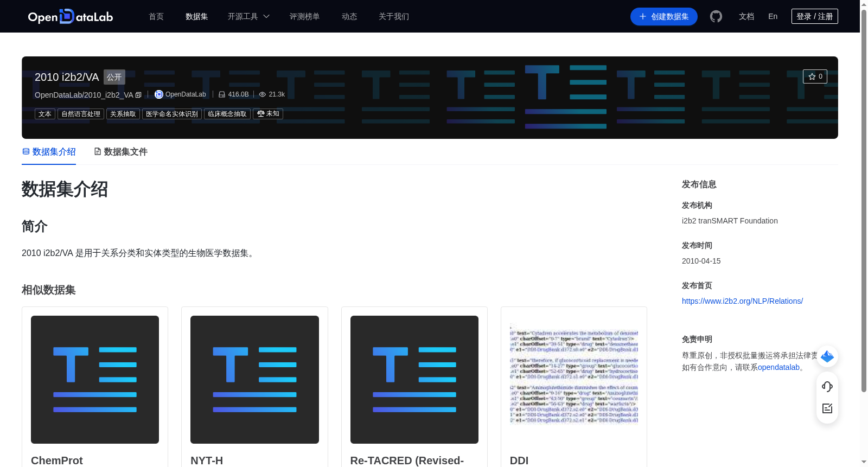Image resolution: width=868 pixels, height=467 pixels.
Task: Click the 创建数据集 button
Action: tap(664, 17)
